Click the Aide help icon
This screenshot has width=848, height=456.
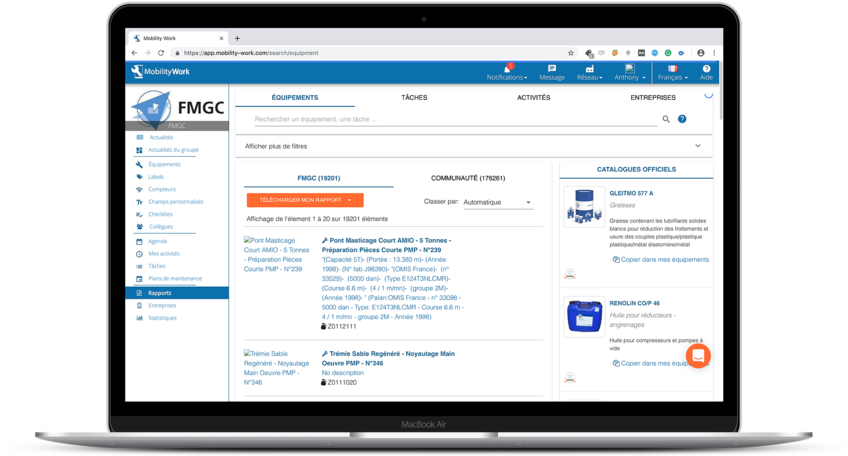point(706,72)
